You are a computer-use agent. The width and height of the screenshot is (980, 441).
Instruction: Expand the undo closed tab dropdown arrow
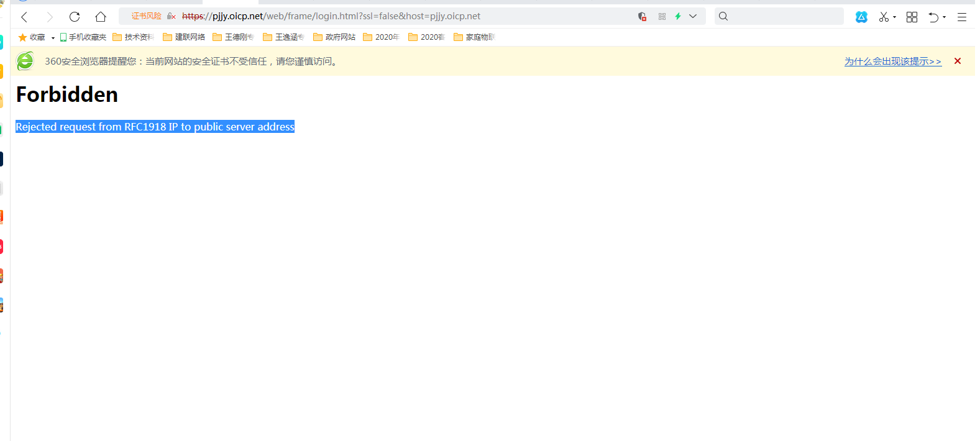pyautogui.click(x=945, y=17)
